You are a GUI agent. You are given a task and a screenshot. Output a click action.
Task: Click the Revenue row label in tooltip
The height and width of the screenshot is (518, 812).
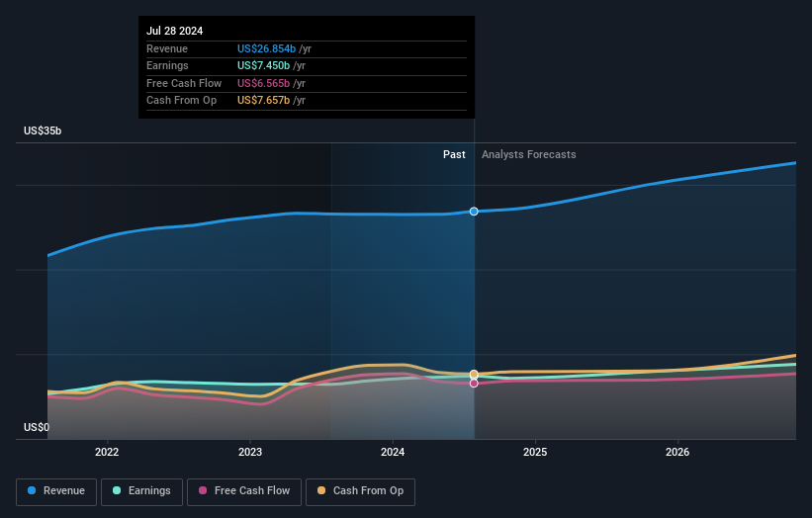point(167,48)
